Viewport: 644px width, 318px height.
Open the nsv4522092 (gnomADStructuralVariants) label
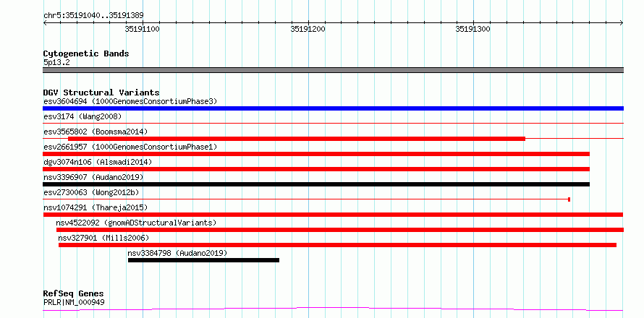pos(136,223)
